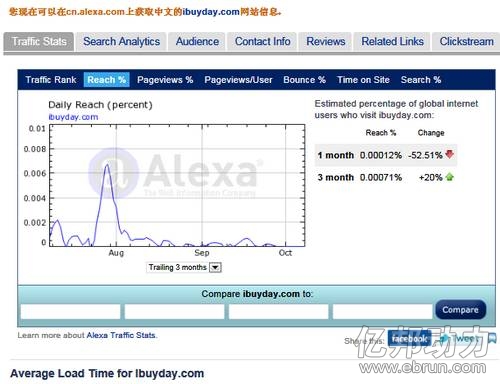This screenshot has height=384, width=500.
Task: Open the Alexa Traffic Stats link
Action: 121,335
